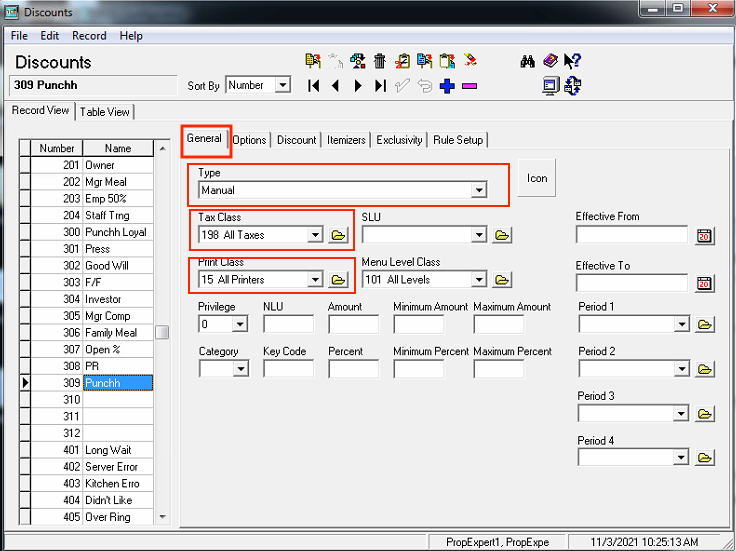Click the paste clipboard icon
736x551 pixels.
pyautogui.click(x=447, y=61)
